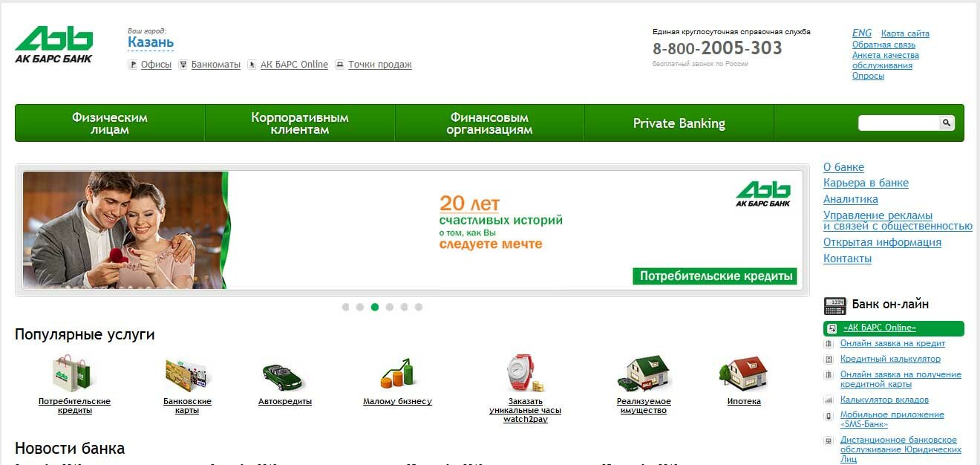Open the Онлайн заявка на кредит link
The height and width of the screenshot is (465, 980).
pyautogui.click(x=892, y=344)
